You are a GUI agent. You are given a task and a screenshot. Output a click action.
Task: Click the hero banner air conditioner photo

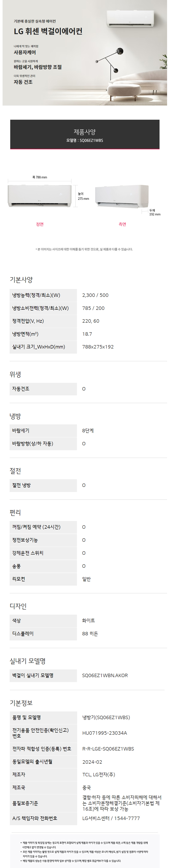(x=85, y=53)
